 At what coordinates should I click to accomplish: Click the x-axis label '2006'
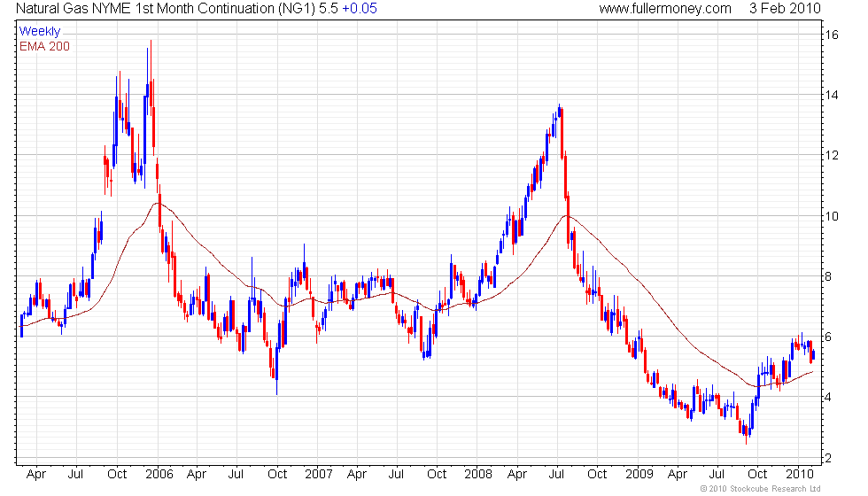pos(159,475)
